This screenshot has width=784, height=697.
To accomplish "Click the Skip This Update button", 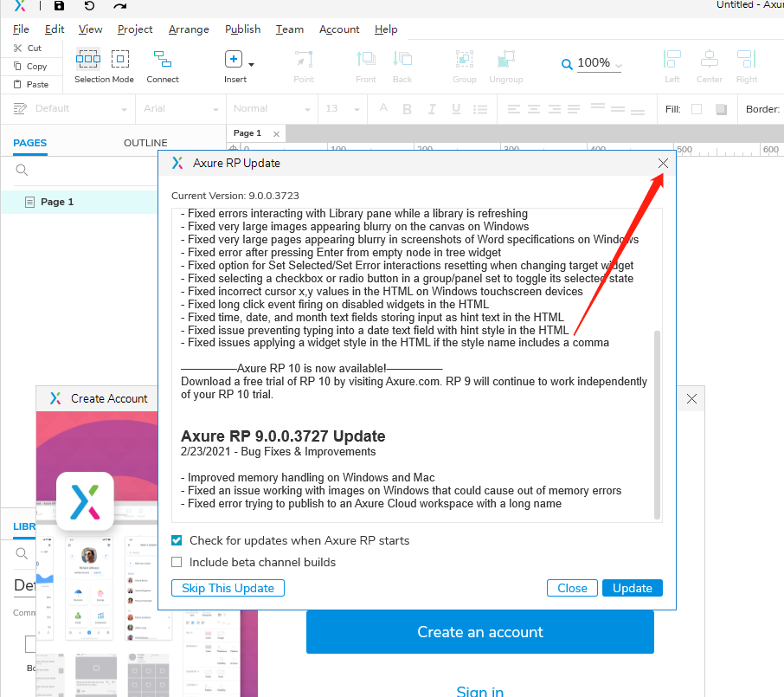I will (x=228, y=588).
